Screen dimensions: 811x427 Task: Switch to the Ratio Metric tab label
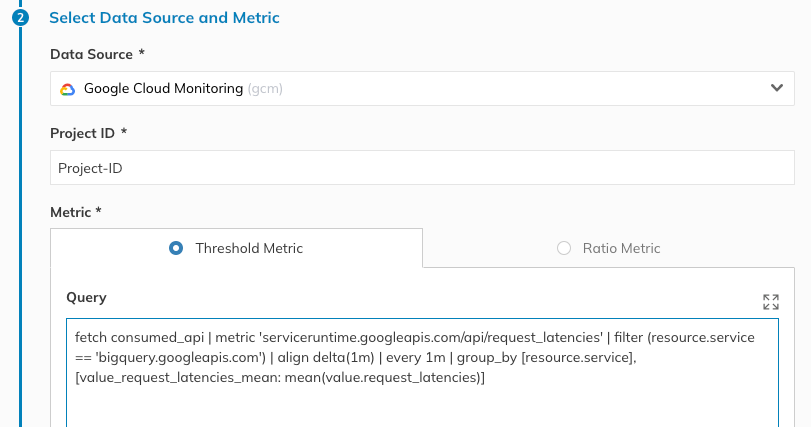point(621,248)
